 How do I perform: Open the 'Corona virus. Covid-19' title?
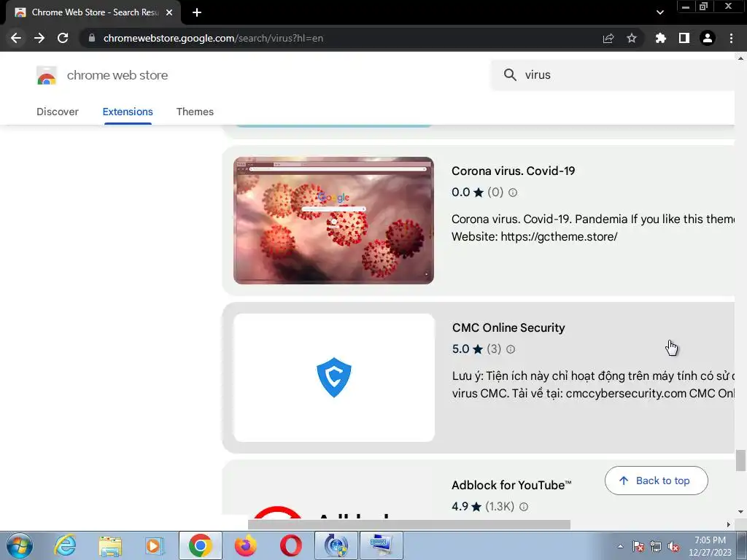[513, 171]
